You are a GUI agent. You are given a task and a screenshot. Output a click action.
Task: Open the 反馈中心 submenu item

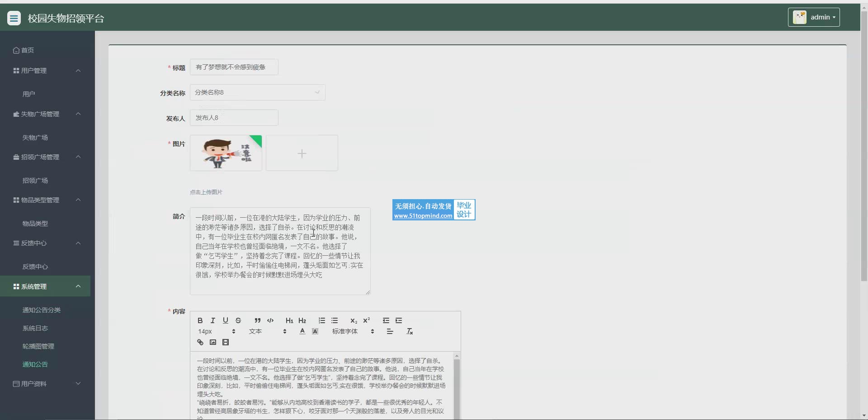(x=35, y=267)
